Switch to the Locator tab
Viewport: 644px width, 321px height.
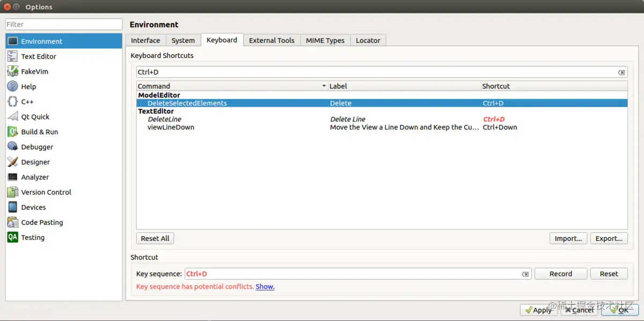tap(368, 40)
